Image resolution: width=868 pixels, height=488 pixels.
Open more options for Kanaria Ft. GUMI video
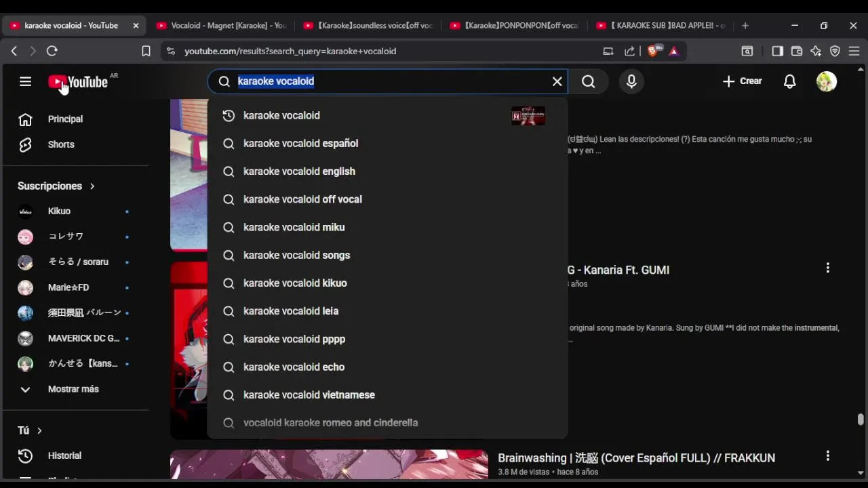pyautogui.click(x=827, y=268)
